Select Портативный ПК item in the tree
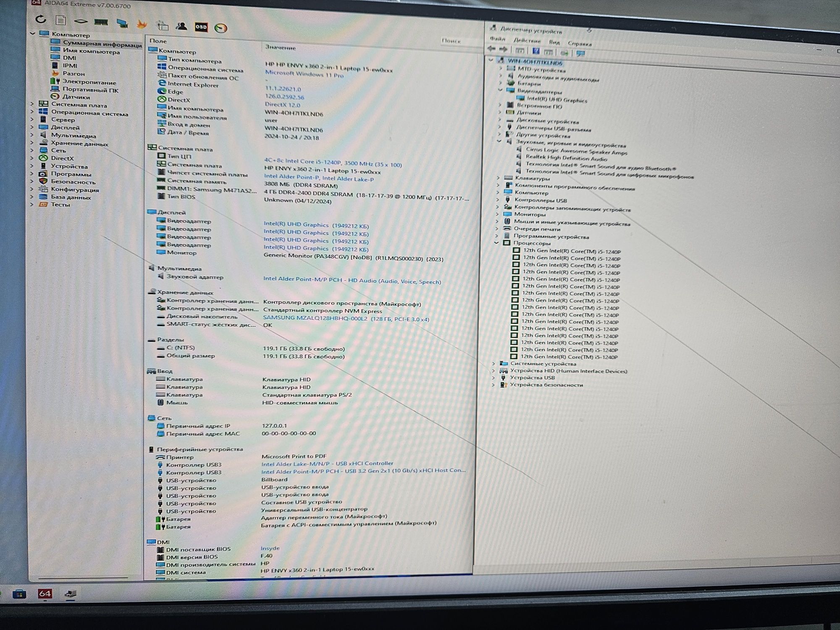This screenshot has width=840, height=630. point(85,90)
